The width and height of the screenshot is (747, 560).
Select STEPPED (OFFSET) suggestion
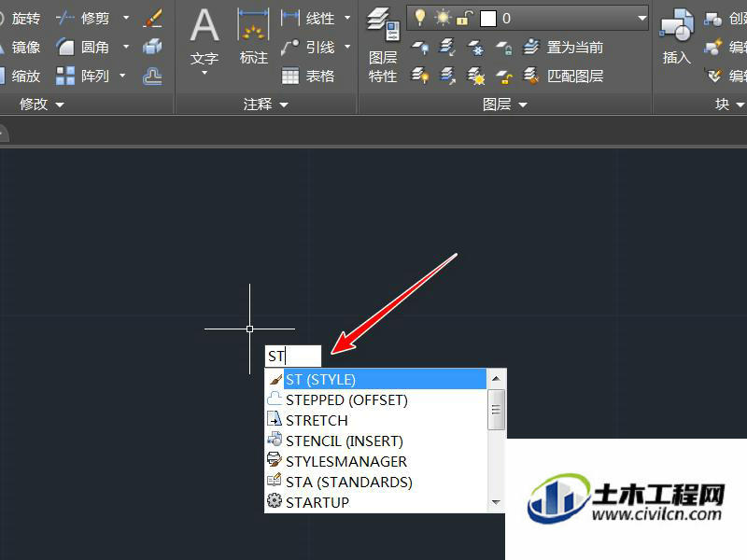click(375, 400)
